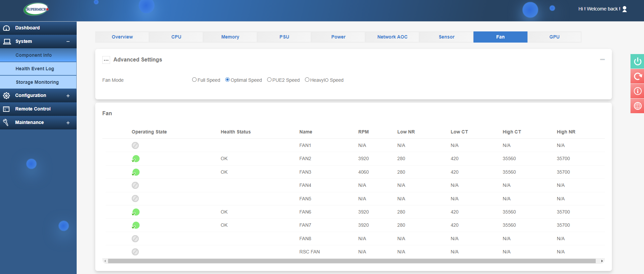This screenshot has height=274, width=644.
Task: Click the Advanced Settings ellipsis icon
Action: pos(106,60)
